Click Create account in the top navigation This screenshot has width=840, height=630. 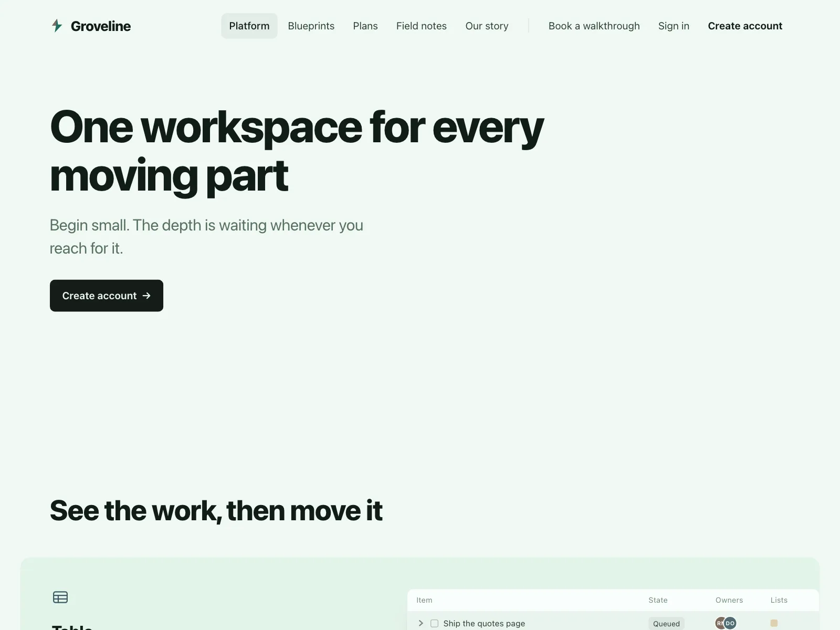coord(745,26)
